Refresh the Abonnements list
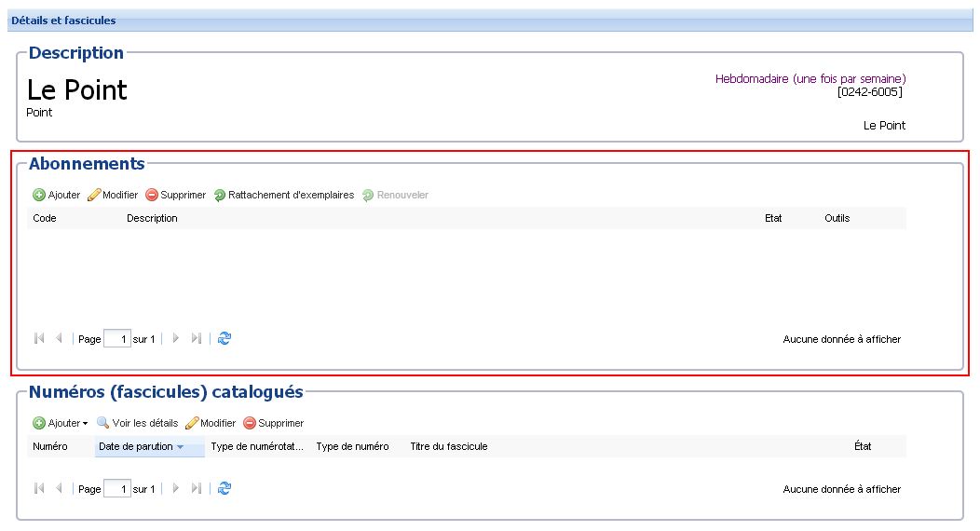Image resolution: width=980 pixels, height=531 pixels. click(225, 338)
